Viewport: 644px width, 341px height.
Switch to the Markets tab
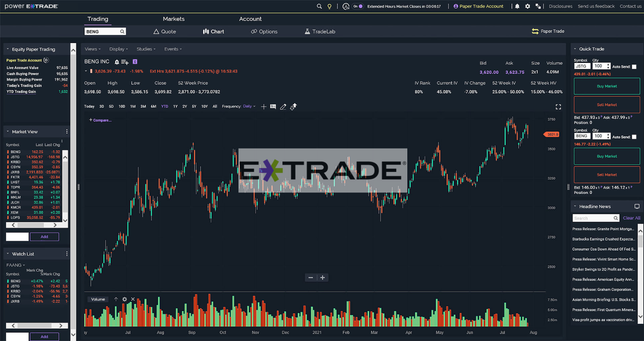[174, 19]
